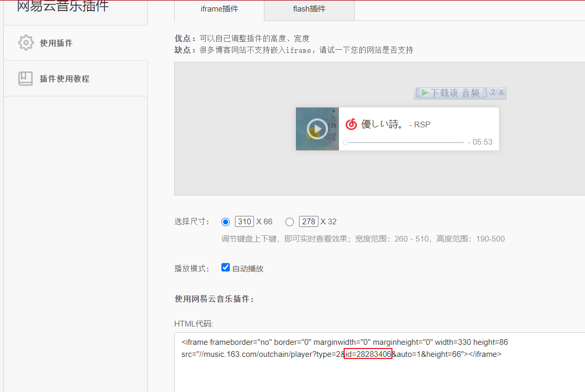Click the gear icon beside 使用插件

(x=26, y=43)
